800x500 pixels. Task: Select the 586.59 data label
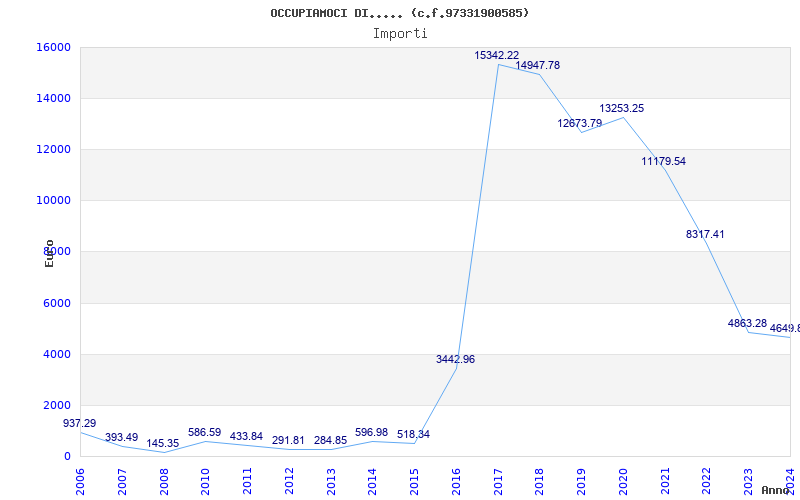205,432
